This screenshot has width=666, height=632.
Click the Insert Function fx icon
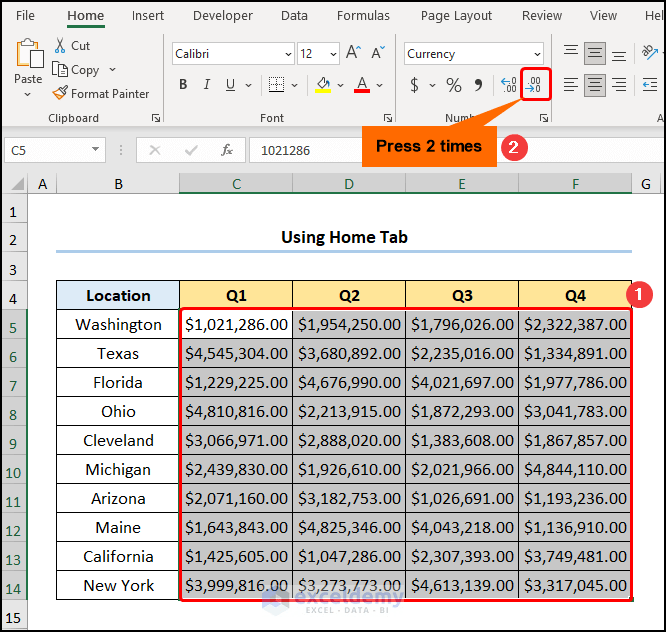pos(227,150)
